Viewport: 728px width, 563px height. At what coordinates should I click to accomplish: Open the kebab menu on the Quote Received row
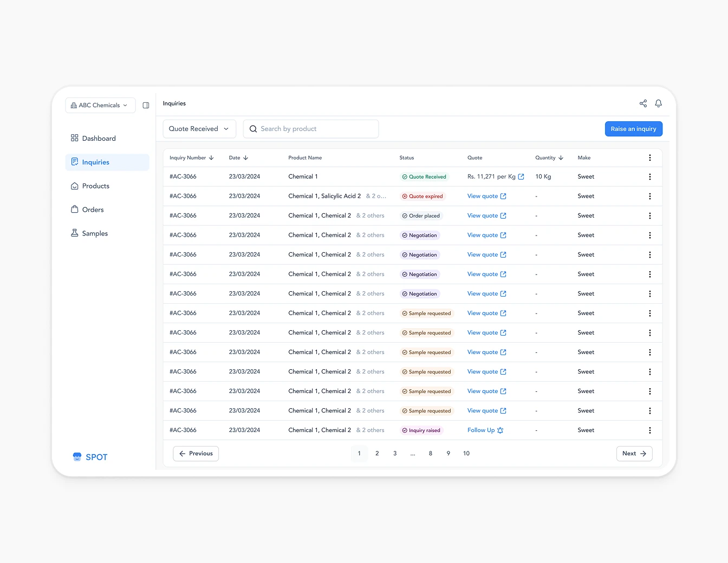click(x=649, y=176)
